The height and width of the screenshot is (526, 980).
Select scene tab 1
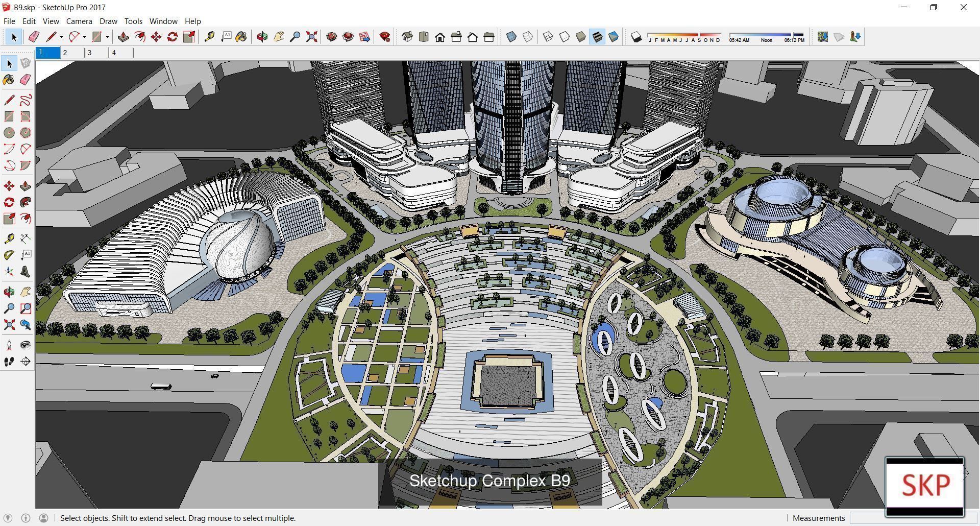coord(47,53)
